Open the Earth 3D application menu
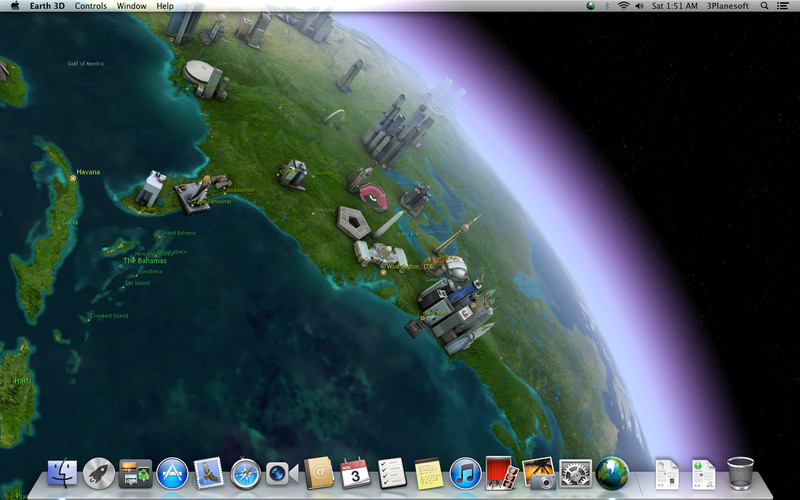800x500 pixels. [47, 6]
